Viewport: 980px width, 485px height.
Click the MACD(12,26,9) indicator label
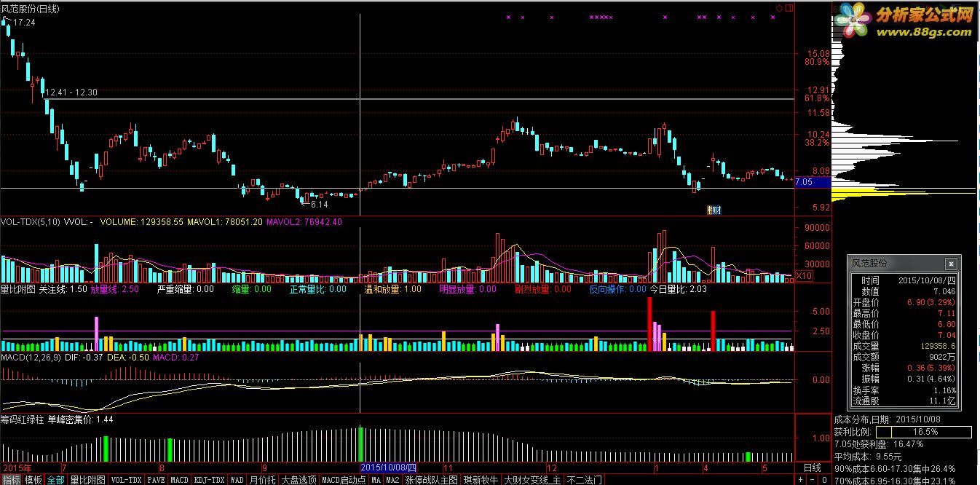[31, 358]
